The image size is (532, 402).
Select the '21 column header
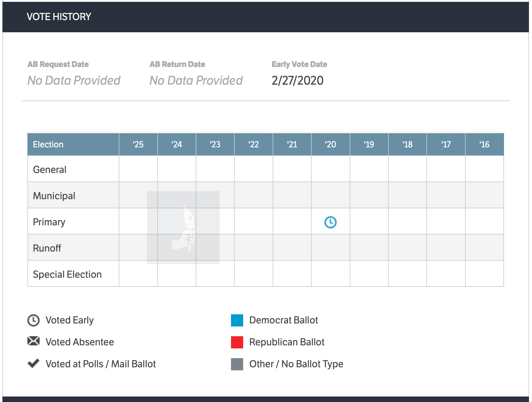292,144
